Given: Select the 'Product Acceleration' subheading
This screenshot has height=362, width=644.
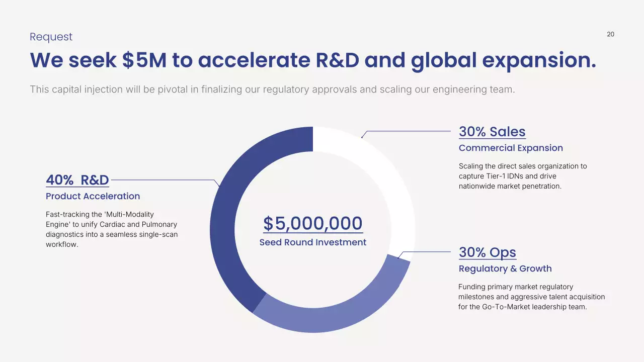Looking at the screenshot, I should click(93, 196).
